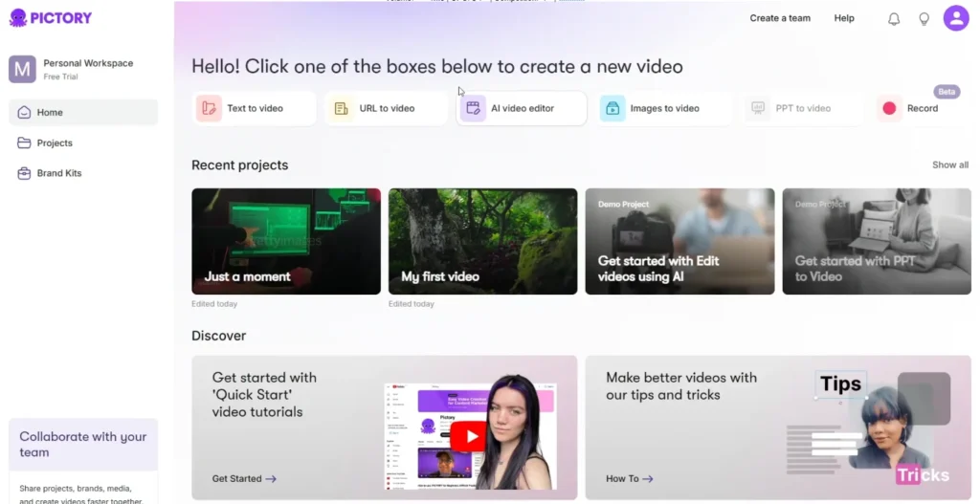This screenshot has height=504, width=980.
Task: Click the red Record icon
Action: pyautogui.click(x=889, y=108)
